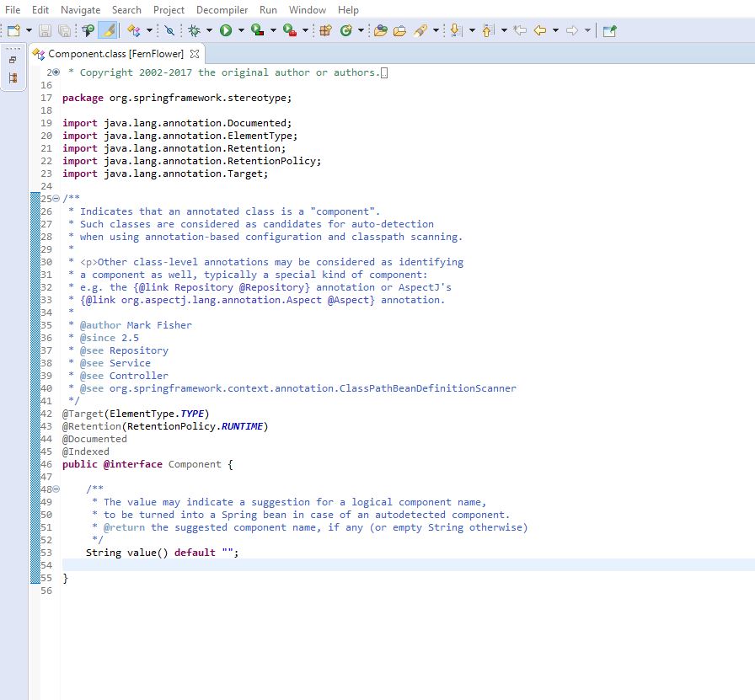The image size is (755, 700).
Task: Click the Coverage run icon
Action: pyautogui.click(x=258, y=31)
